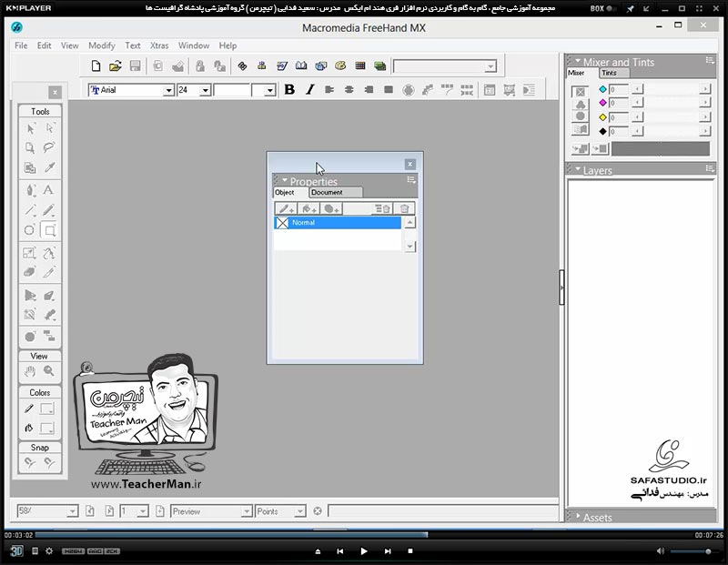Toggle center text alignment
Image resolution: width=728 pixels, height=565 pixels.
pos(349,89)
